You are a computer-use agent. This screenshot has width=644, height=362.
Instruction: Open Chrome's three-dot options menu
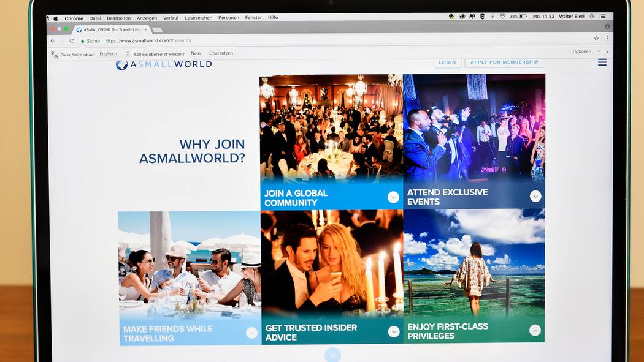click(x=607, y=39)
